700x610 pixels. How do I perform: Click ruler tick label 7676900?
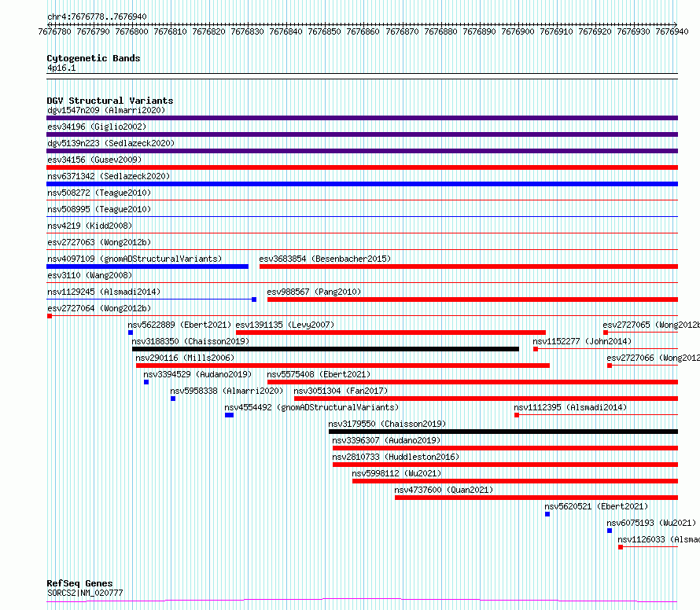(518, 31)
